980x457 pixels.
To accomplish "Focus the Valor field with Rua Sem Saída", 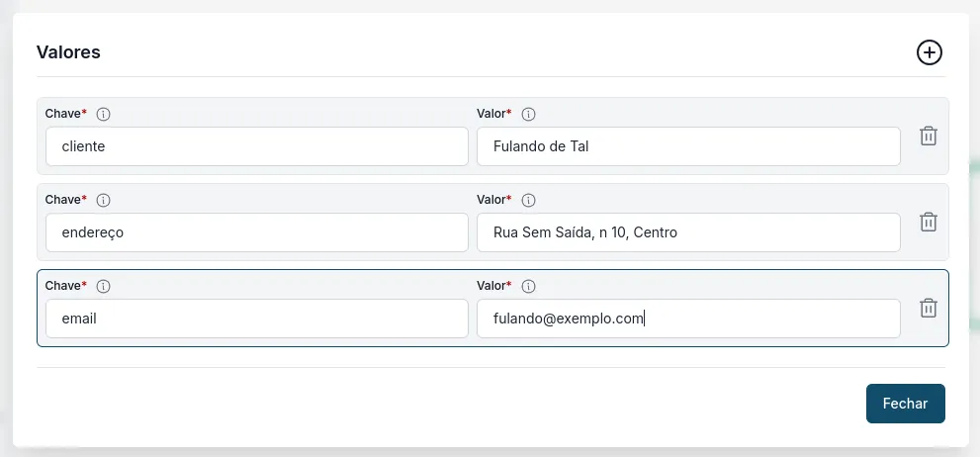I will pos(688,232).
